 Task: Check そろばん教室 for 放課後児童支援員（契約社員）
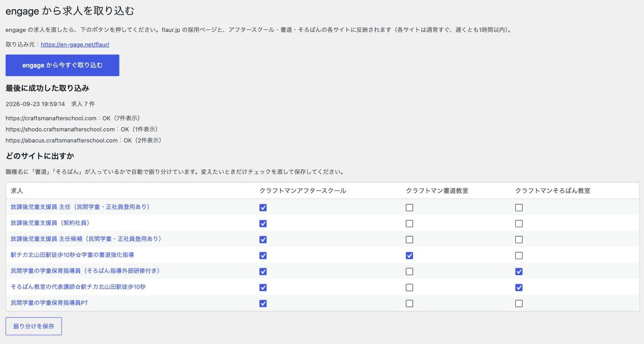pyautogui.click(x=519, y=224)
